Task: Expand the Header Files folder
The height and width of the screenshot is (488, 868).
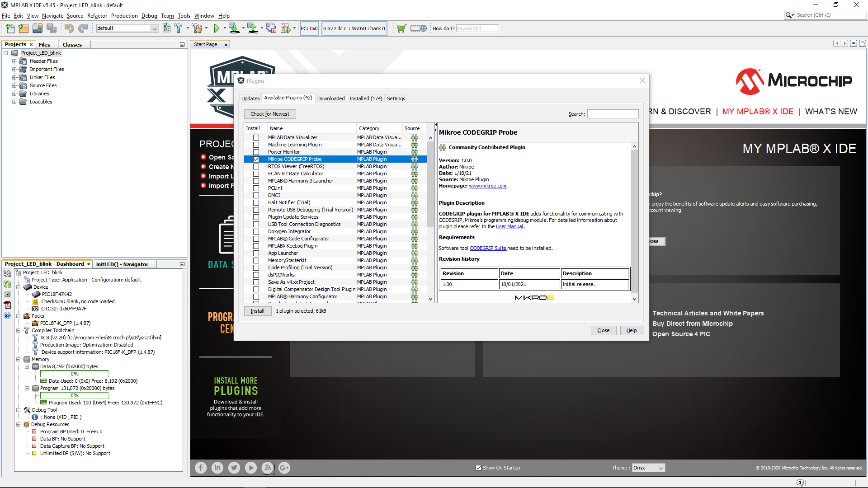Action: [x=14, y=61]
